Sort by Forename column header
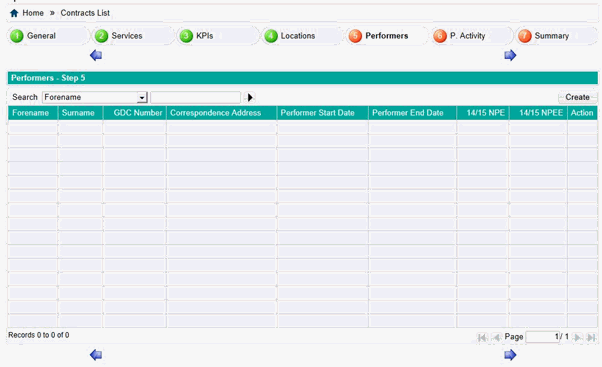 click(33, 113)
